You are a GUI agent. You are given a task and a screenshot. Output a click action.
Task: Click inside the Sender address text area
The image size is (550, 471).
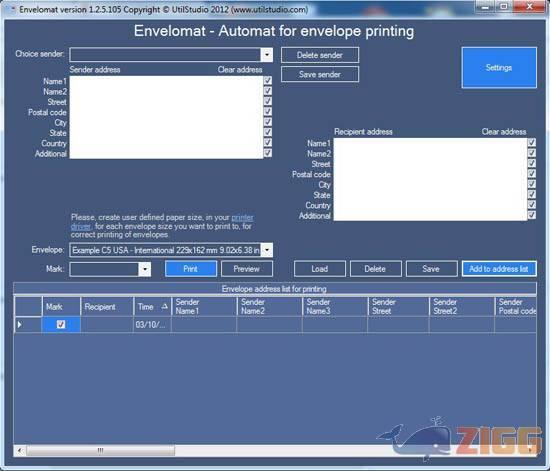pos(166,117)
